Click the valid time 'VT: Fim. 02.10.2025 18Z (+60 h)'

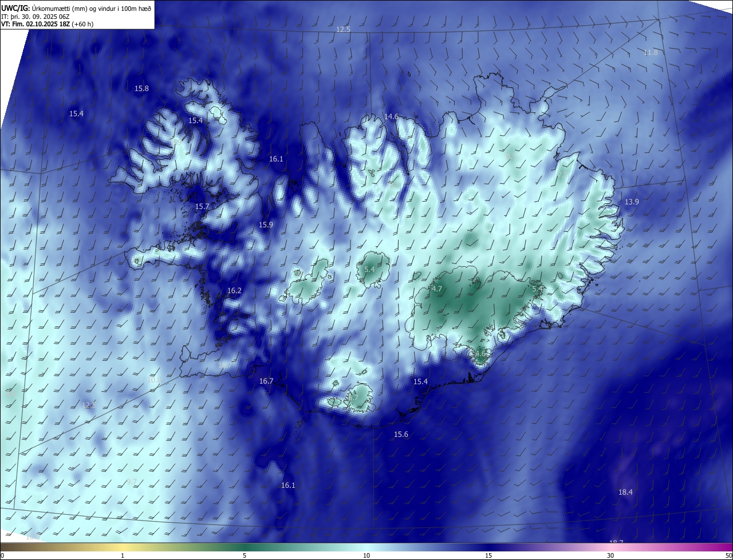pyautogui.click(x=47, y=24)
